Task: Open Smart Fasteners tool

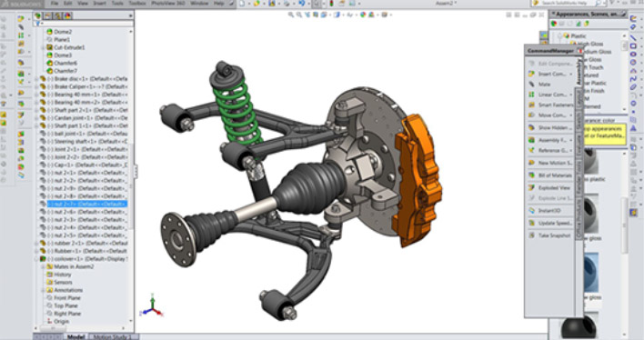Action: click(x=550, y=105)
